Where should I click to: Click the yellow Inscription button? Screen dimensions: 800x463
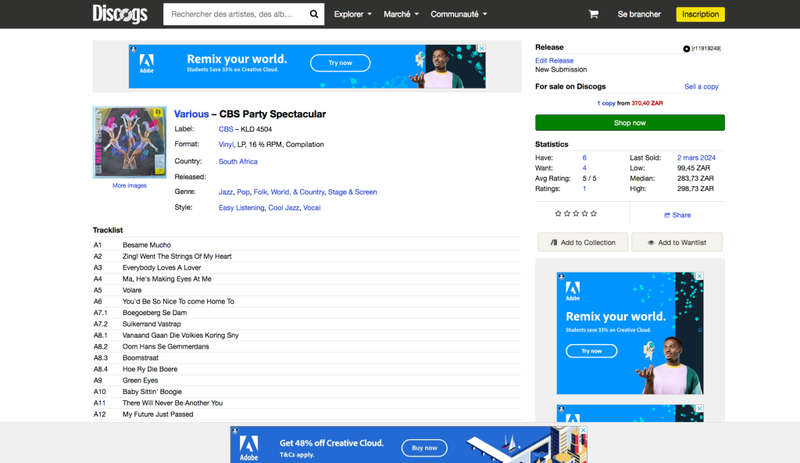pos(700,14)
